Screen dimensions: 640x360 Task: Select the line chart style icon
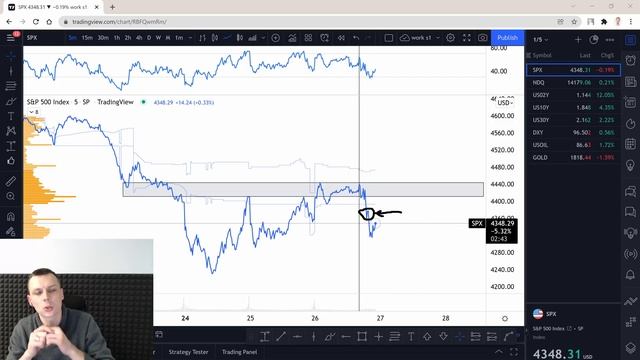coord(227,38)
